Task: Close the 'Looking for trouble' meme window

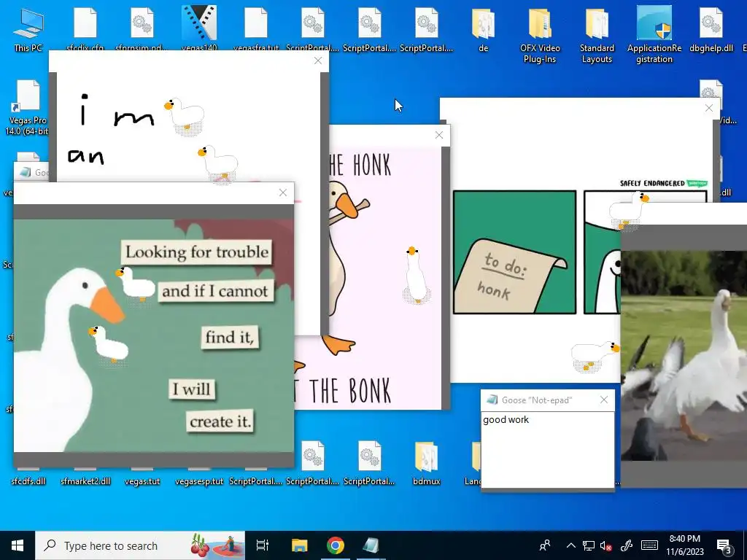Action: [282, 192]
